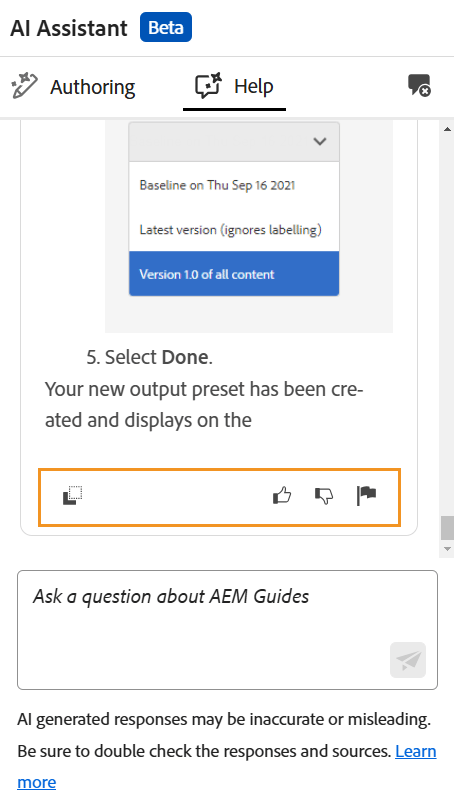Image resolution: width=454 pixels, height=805 pixels.
Task: Flag the response with the flag icon
Action: (366, 495)
